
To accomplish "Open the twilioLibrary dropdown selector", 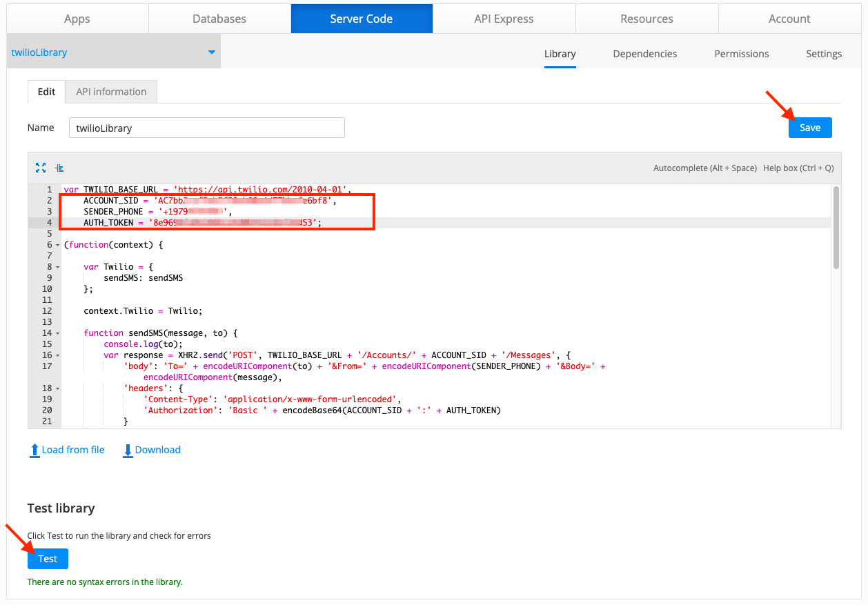I will tap(114, 52).
